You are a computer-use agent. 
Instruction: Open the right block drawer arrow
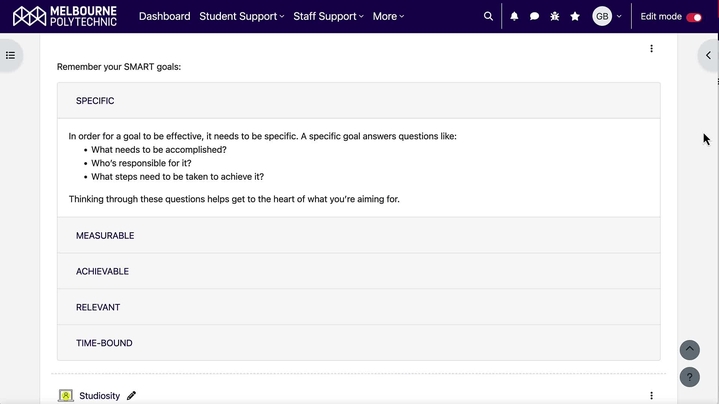coord(708,55)
